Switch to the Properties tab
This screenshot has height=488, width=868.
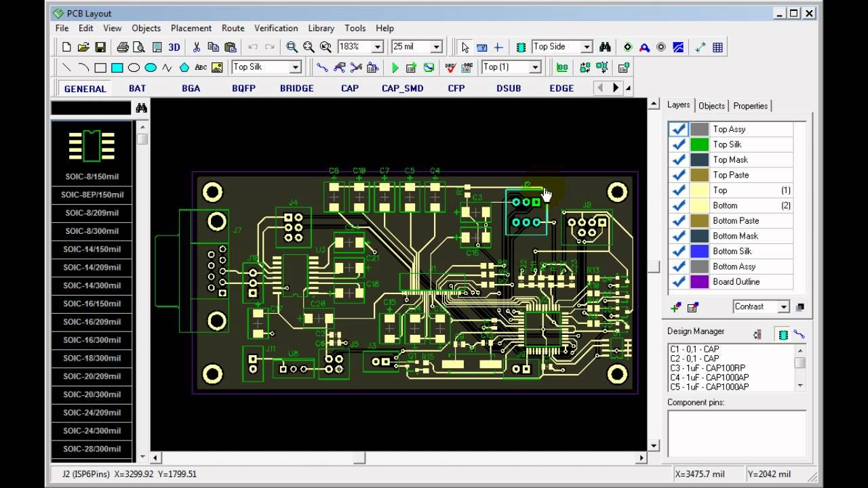pos(750,106)
